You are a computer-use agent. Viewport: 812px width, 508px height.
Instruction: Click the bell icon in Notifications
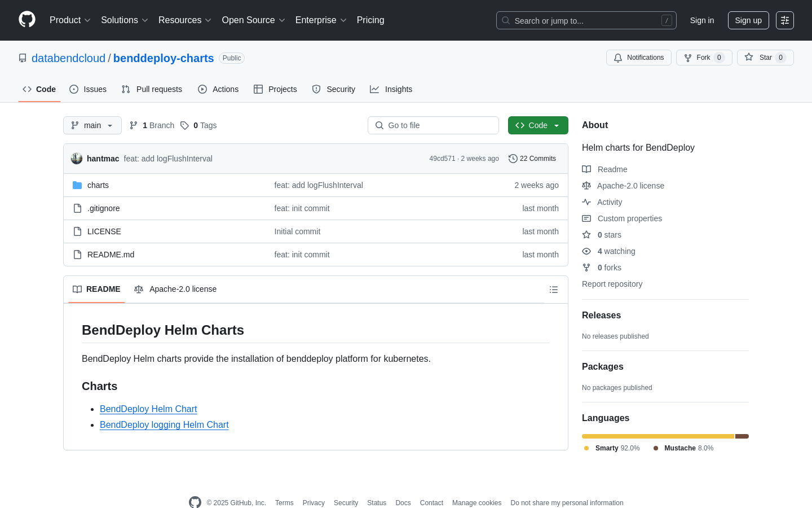(x=618, y=58)
